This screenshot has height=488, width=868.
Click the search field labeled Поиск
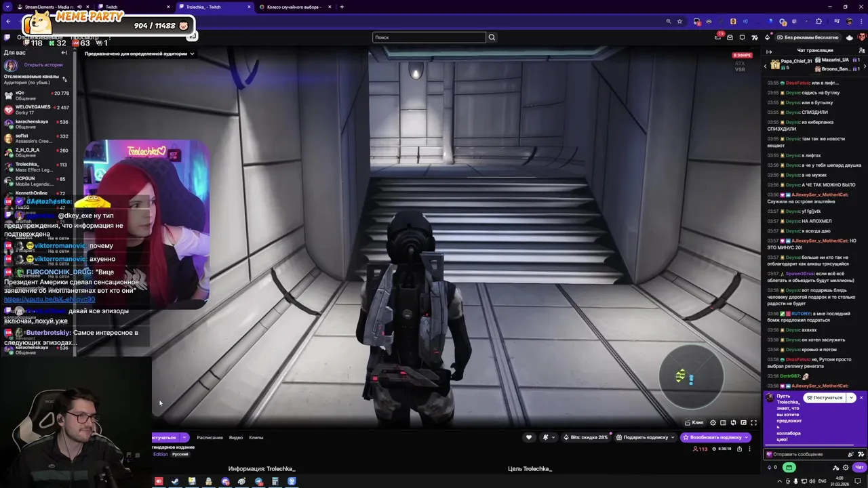coord(429,37)
